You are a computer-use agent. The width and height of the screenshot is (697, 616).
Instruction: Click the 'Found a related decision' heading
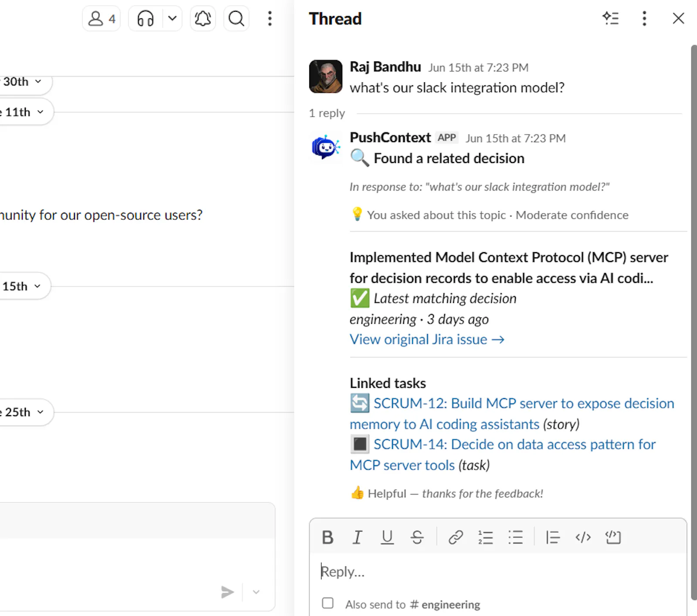(x=449, y=158)
